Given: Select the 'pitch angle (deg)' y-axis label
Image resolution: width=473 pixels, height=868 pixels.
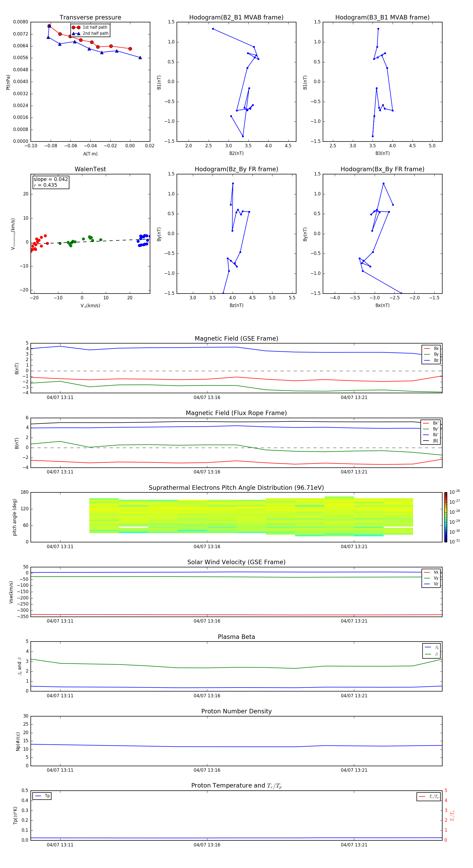Looking at the screenshot, I should coord(14,517).
